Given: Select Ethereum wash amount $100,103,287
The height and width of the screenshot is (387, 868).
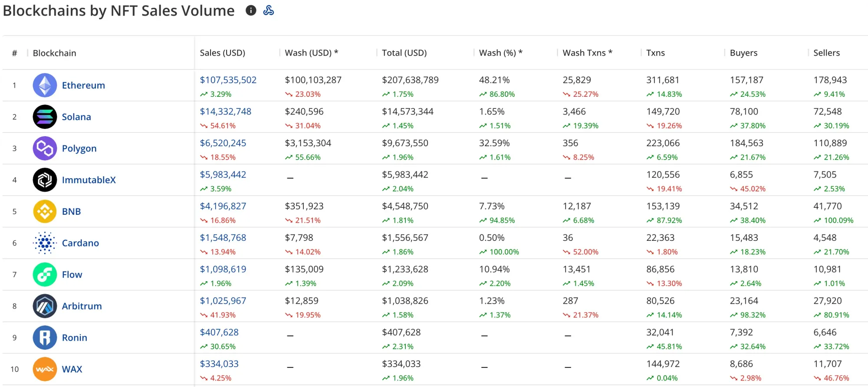Looking at the screenshot, I should click(313, 80).
